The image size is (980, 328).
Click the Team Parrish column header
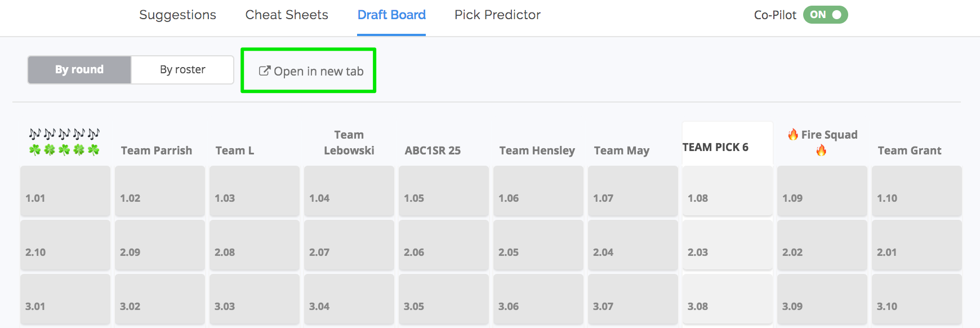point(157,150)
